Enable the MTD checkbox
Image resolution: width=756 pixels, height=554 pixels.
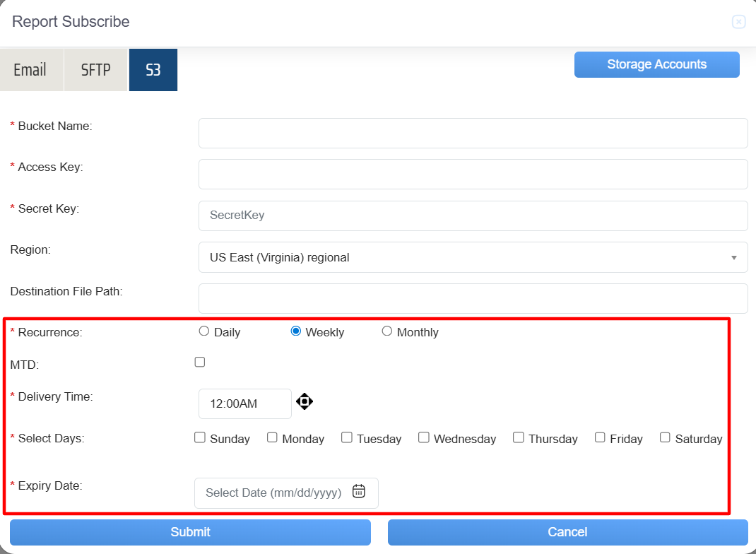200,363
